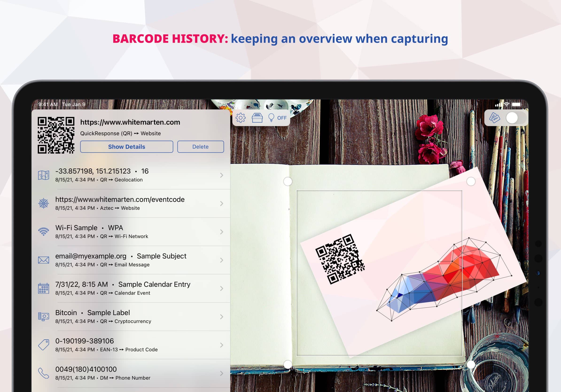Open the settings gear icon
Image resolution: width=561 pixels, height=392 pixels.
click(x=240, y=118)
